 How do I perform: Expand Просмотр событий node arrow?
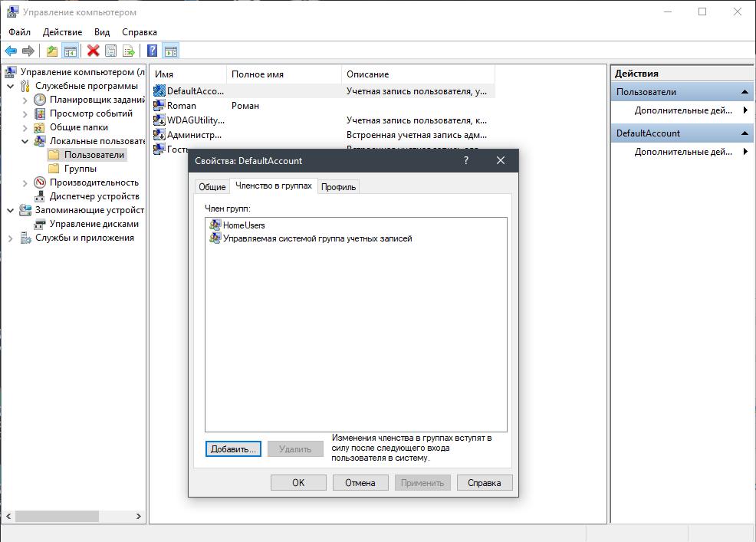[x=25, y=113]
